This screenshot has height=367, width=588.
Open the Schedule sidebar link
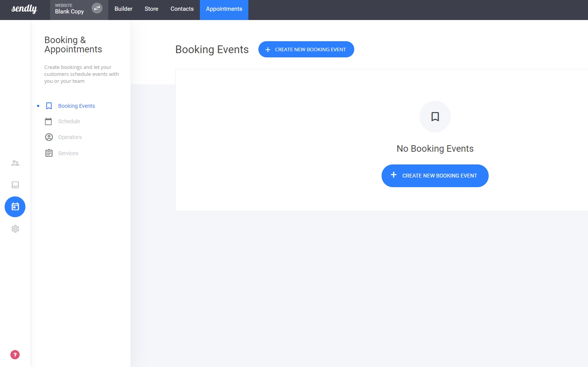pyautogui.click(x=69, y=121)
